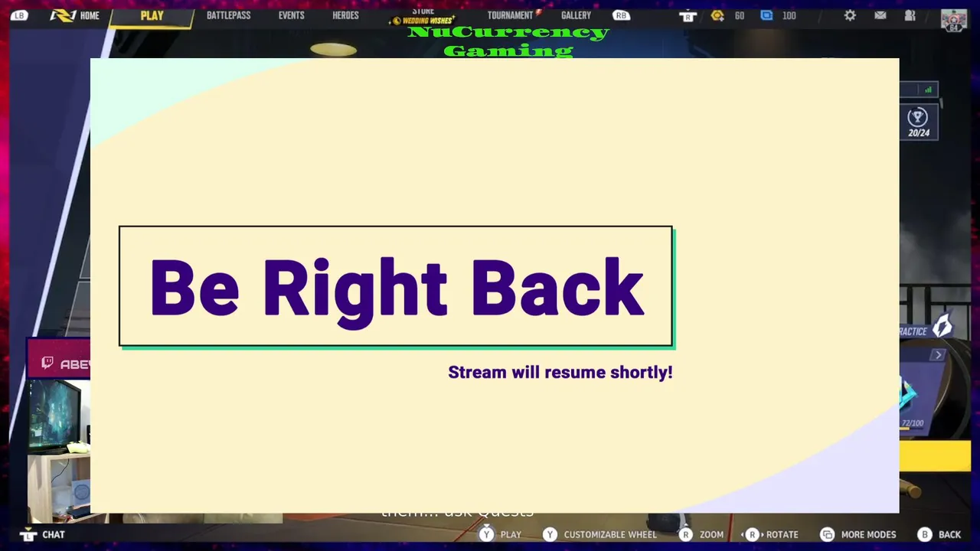This screenshot has height=551, width=980.
Task: Open the Chat button
Action: (43, 534)
